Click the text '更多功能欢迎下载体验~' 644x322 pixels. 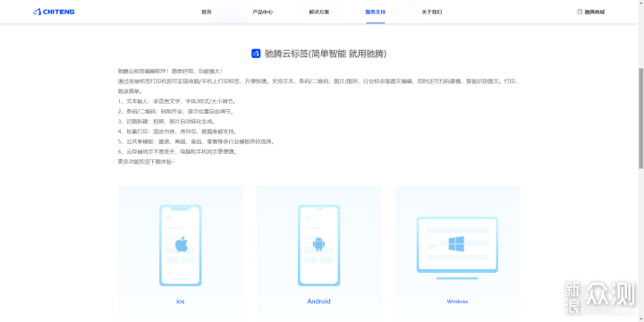146,162
